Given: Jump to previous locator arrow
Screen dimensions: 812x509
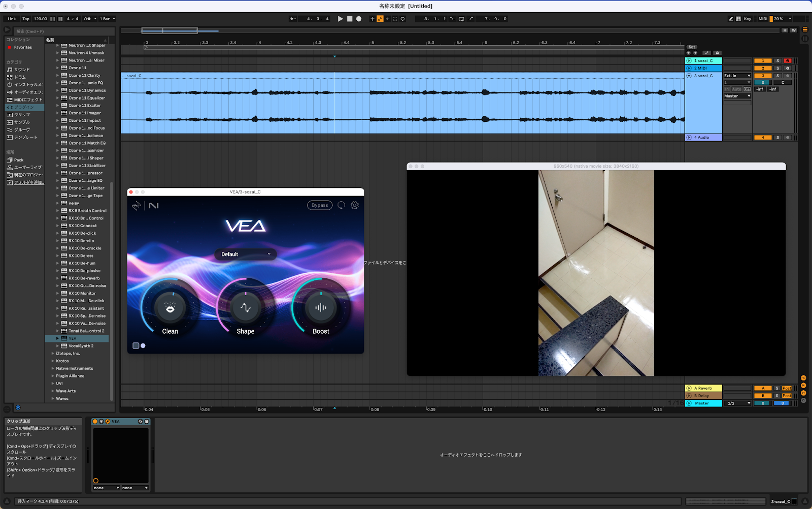Looking at the screenshot, I should tap(689, 53).
